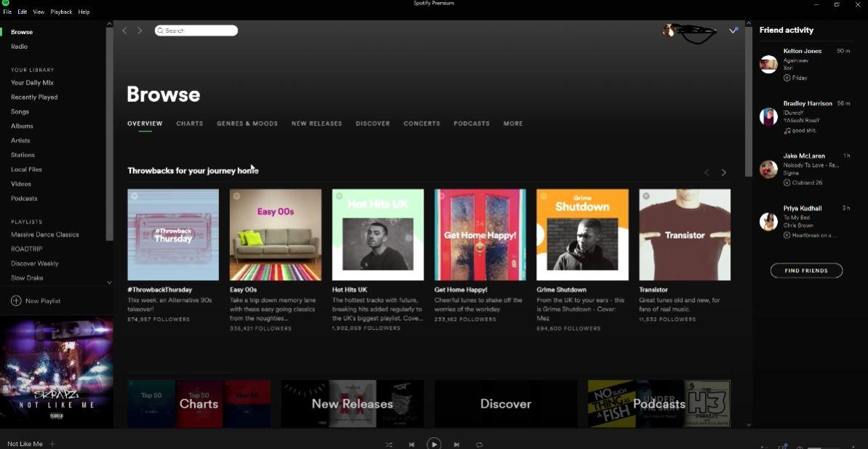Click New Playlist plus circle icon
Image resolution: width=868 pixels, height=449 pixels.
(16, 301)
